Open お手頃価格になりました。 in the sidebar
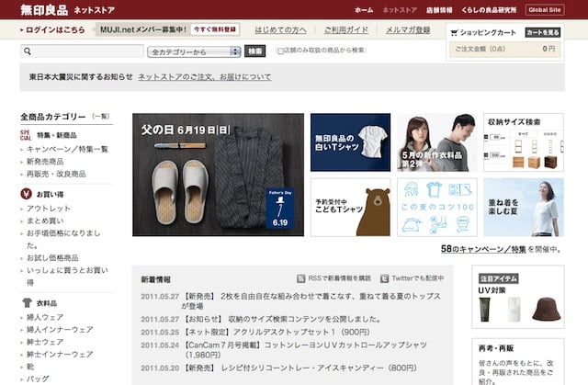The image size is (588, 385). coord(63,239)
